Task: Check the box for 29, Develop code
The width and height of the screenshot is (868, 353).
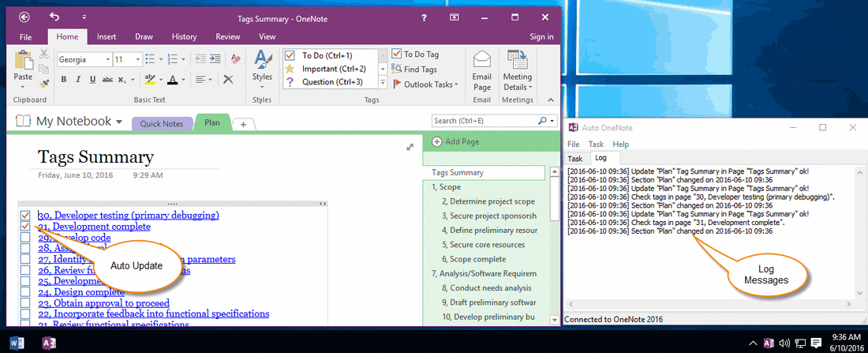Action: 25,238
